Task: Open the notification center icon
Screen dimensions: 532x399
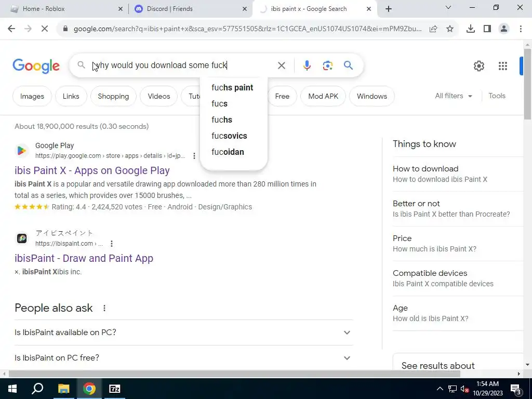Action: click(x=516, y=389)
